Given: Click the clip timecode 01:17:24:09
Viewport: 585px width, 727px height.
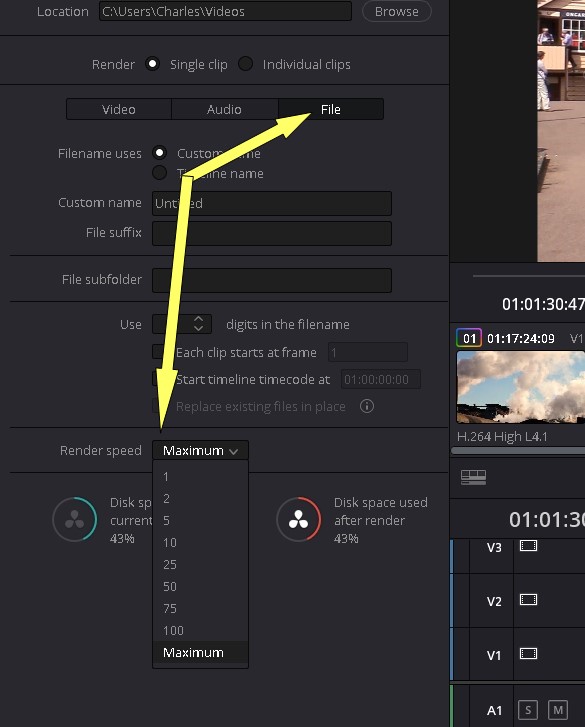Looking at the screenshot, I should pyautogui.click(x=521, y=338).
